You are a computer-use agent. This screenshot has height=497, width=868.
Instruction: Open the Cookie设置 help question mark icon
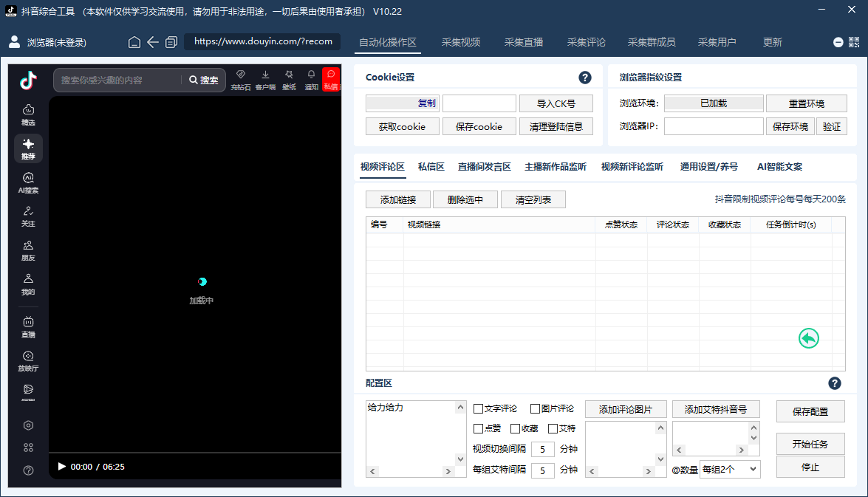click(x=584, y=77)
